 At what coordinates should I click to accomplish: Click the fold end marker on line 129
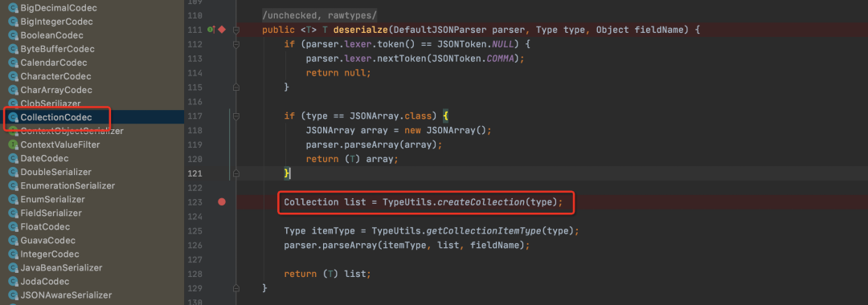pyautogui.click(x=236, y=289)
